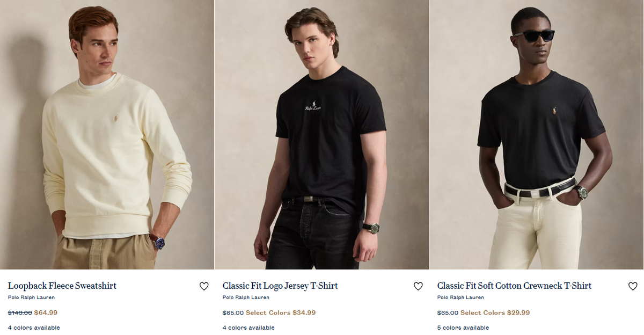Click Select Colors $34.99 price text

click(281, 312)
